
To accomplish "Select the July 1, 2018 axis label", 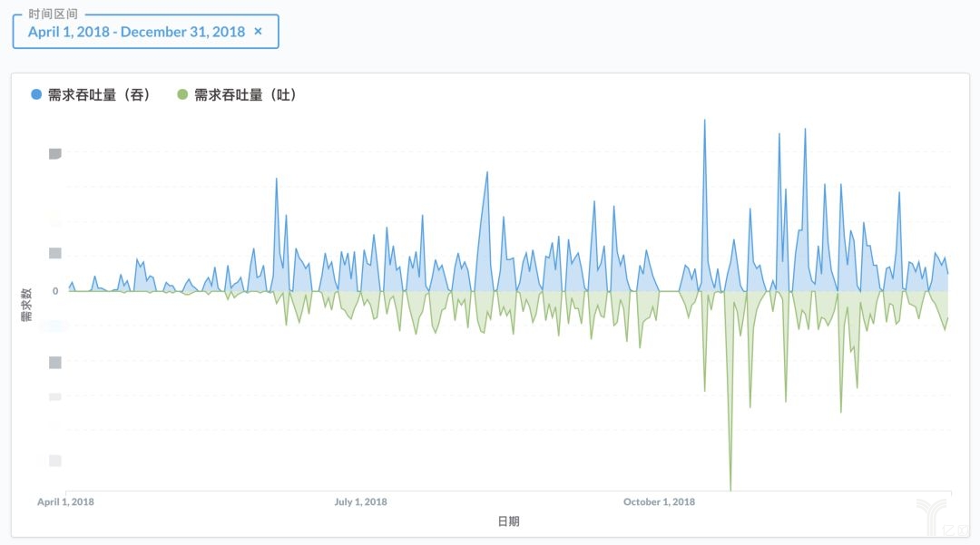I will 360,501.
